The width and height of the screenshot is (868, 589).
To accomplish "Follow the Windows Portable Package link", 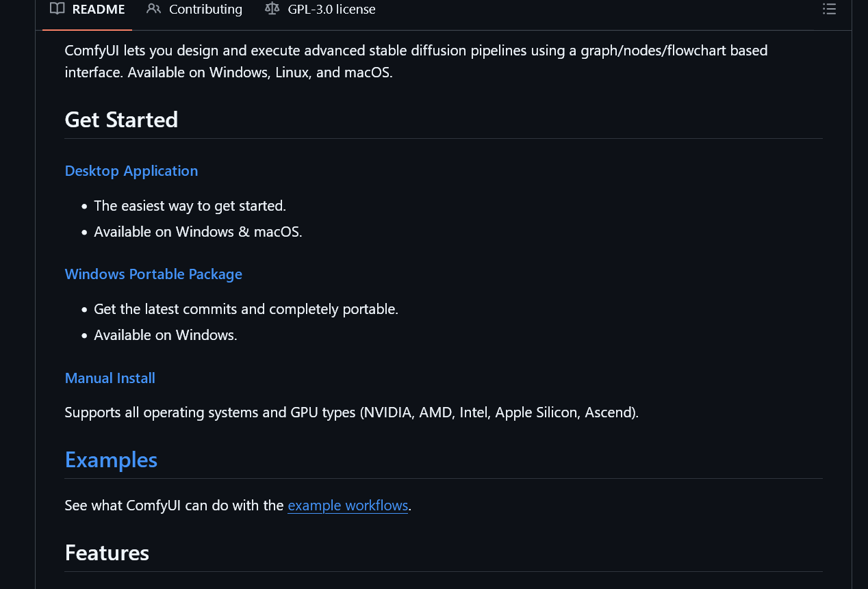I will (x=153, y=274).
